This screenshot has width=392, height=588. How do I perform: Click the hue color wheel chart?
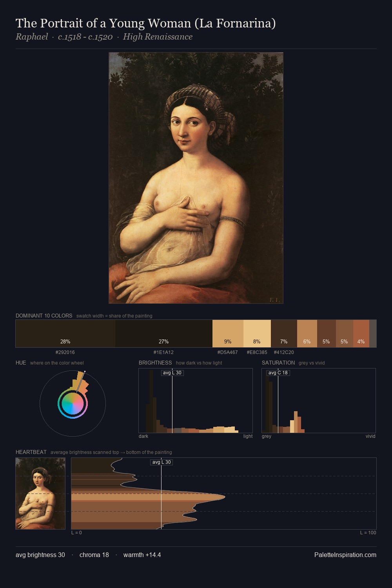click(x=73, y=403)
